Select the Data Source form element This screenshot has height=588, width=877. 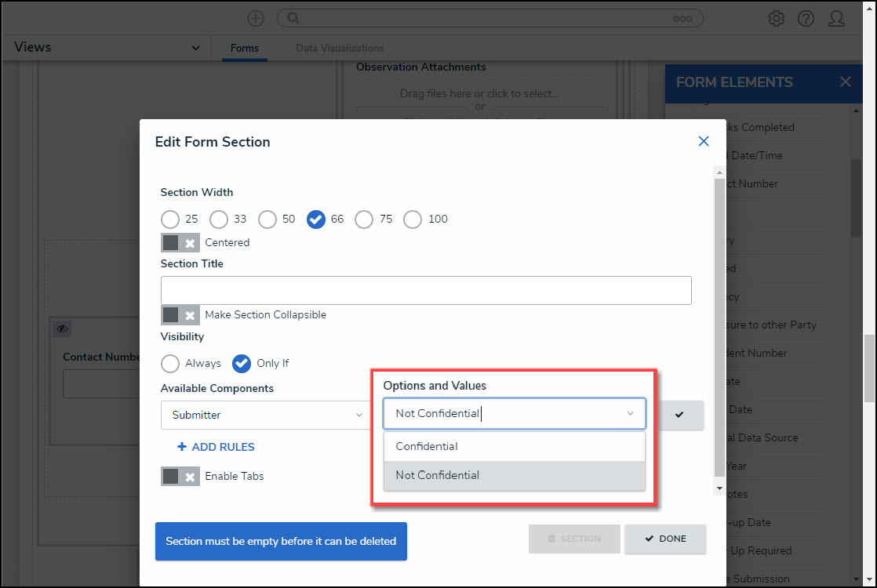762,437
